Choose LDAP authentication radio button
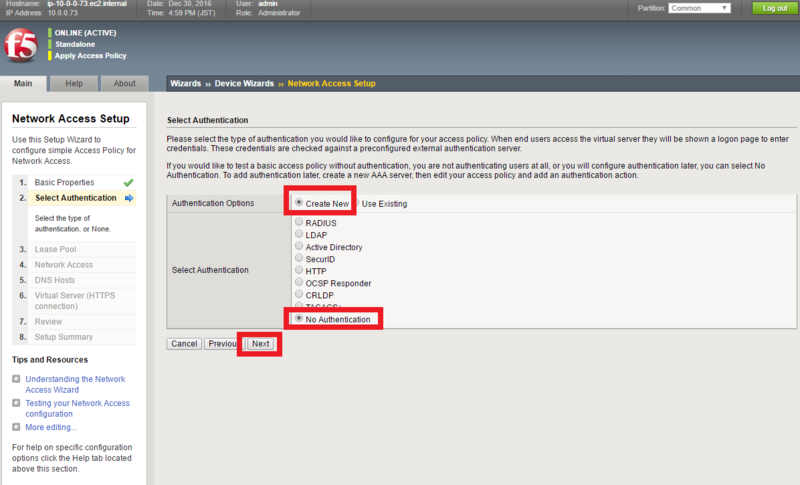Image resolution: width=800 pixels, height=485 pixels. pos(299,234)
